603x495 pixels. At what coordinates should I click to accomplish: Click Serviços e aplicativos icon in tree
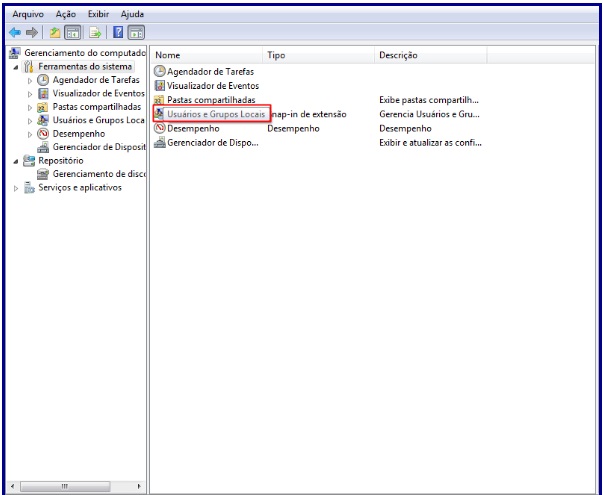click(x=29, y=188)
